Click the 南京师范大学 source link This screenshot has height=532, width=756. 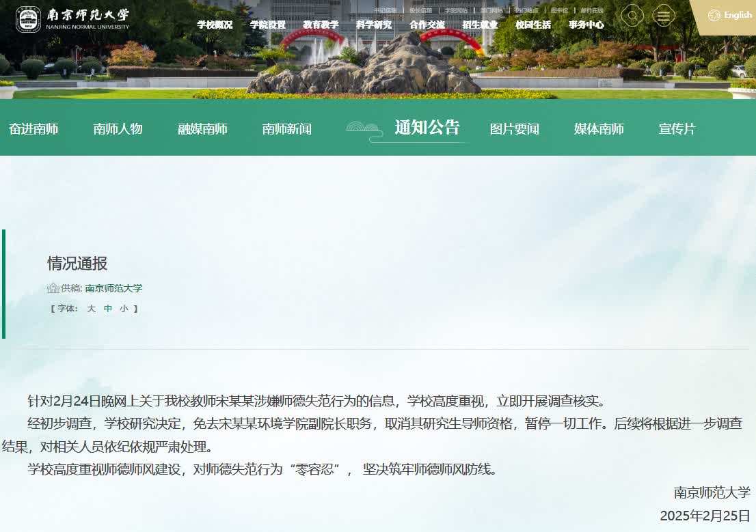click(113, 288)
